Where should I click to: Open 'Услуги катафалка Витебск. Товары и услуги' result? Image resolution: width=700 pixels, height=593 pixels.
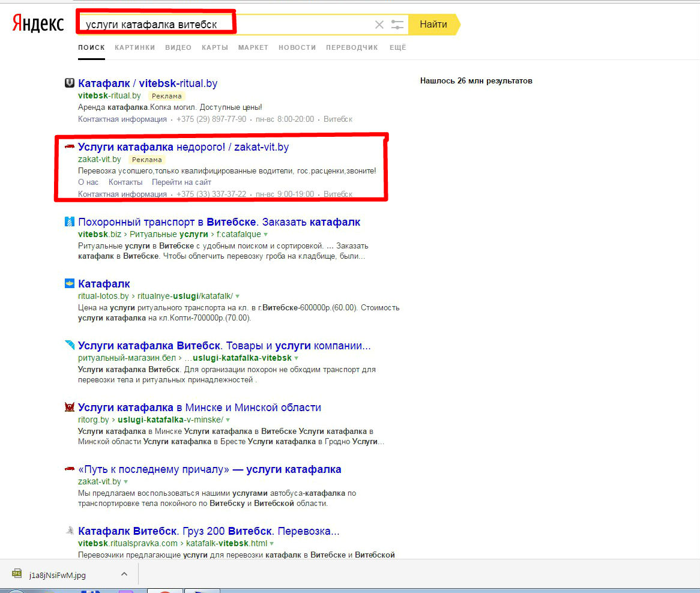pyautogui.click(x=225, y=346)
